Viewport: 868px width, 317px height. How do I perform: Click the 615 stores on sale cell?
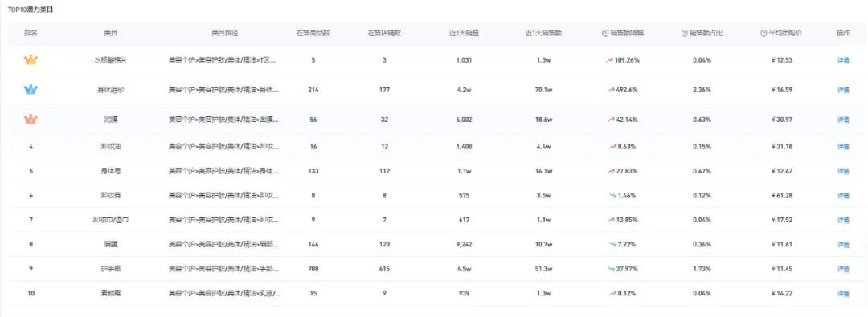(384, 269)
